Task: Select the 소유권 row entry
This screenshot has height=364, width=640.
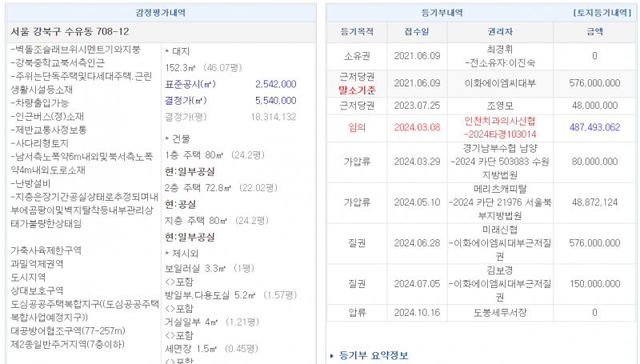Action: point(357,56)
